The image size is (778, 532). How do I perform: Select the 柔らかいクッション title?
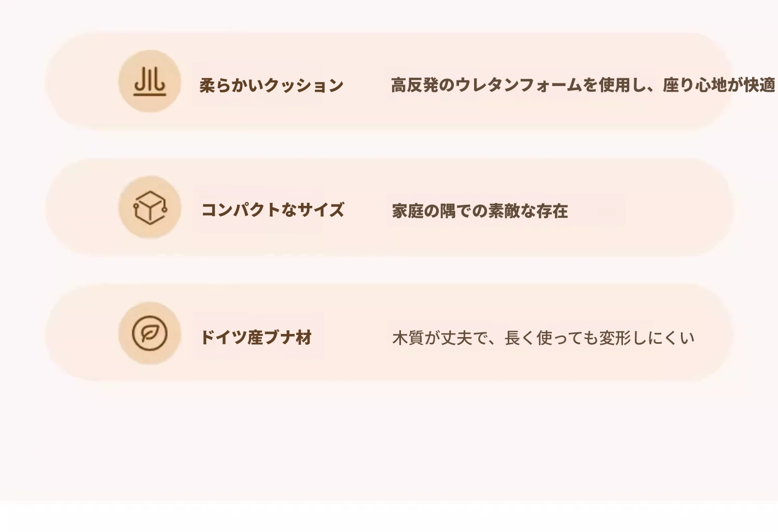click(x=271, y=86)
